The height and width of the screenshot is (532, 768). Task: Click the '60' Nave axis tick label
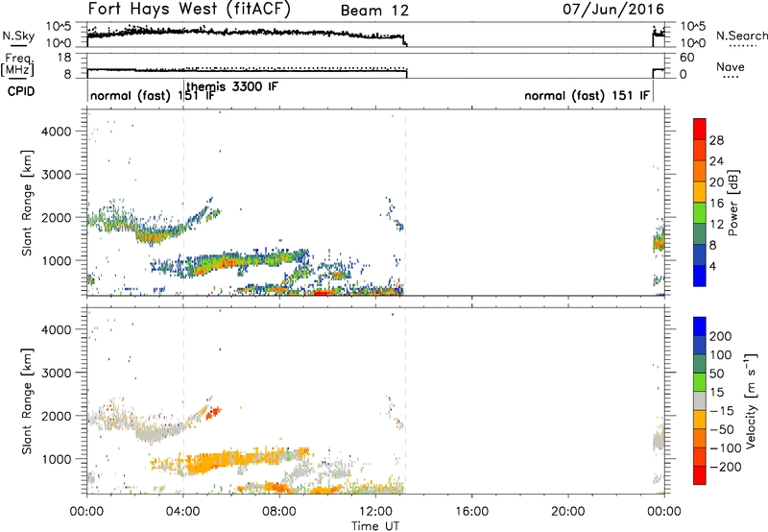click(687, 58)
